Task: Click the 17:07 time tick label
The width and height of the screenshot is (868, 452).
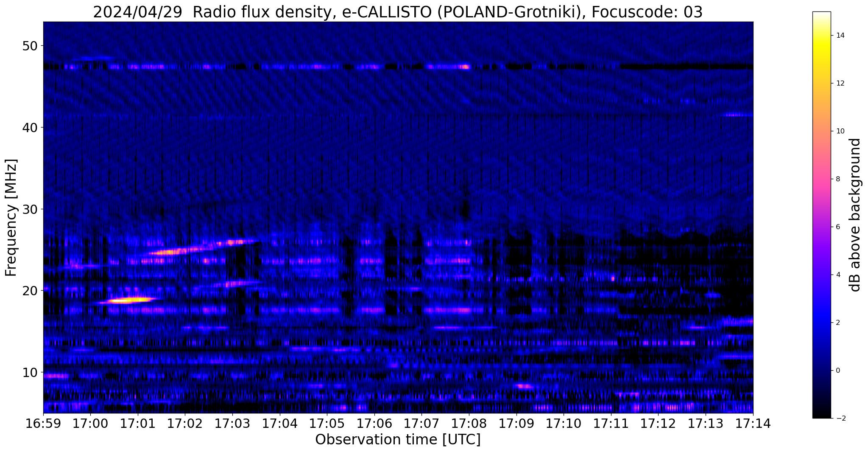Action: tap(422, 423)
